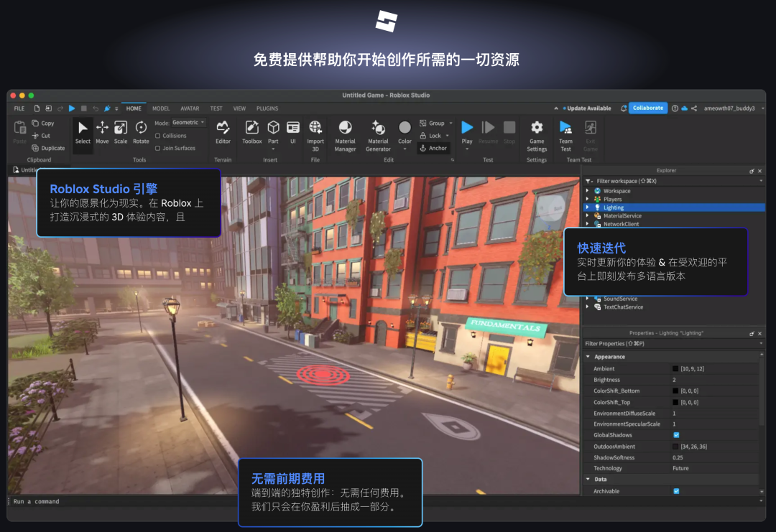Click the Lighting bulb icon in Explorer
Viewport: 776px width, 532px height.
point(597,207)
